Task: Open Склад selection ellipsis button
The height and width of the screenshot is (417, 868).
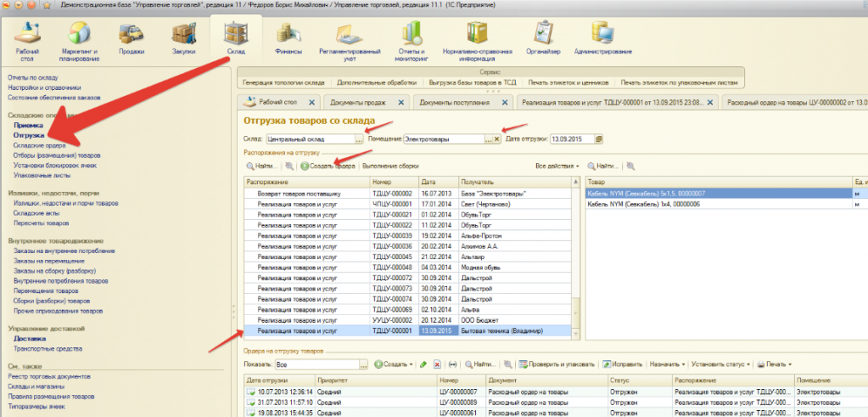Action: point(360,138)
